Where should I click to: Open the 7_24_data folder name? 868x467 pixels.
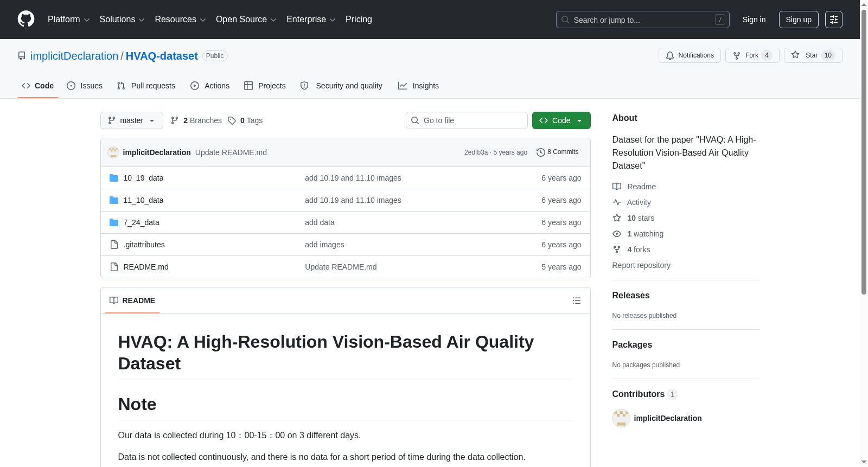[142, 222]
